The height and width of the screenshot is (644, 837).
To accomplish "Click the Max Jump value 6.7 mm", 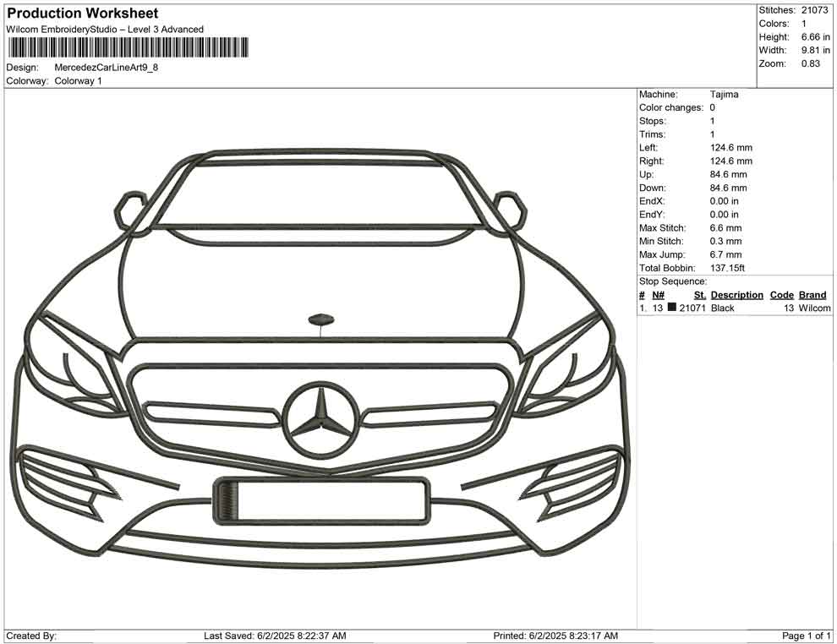I will click(x=726, y=254).
